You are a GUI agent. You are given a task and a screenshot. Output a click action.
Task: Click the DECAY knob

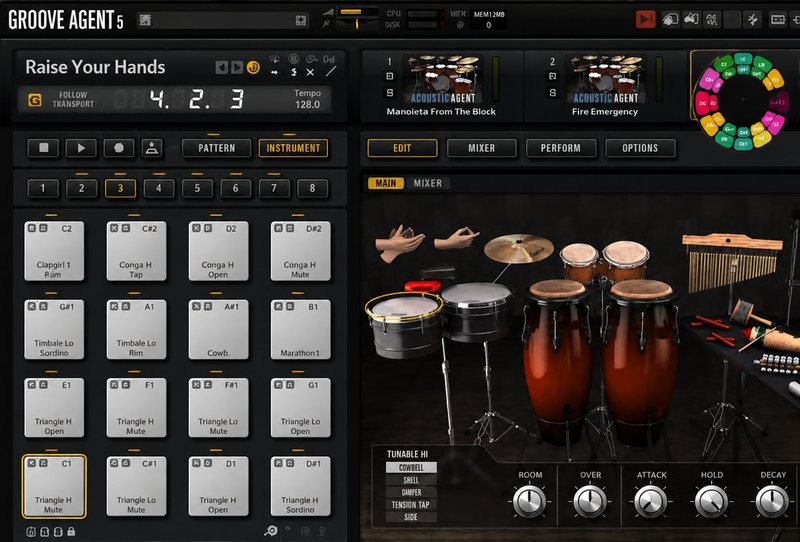772,501
